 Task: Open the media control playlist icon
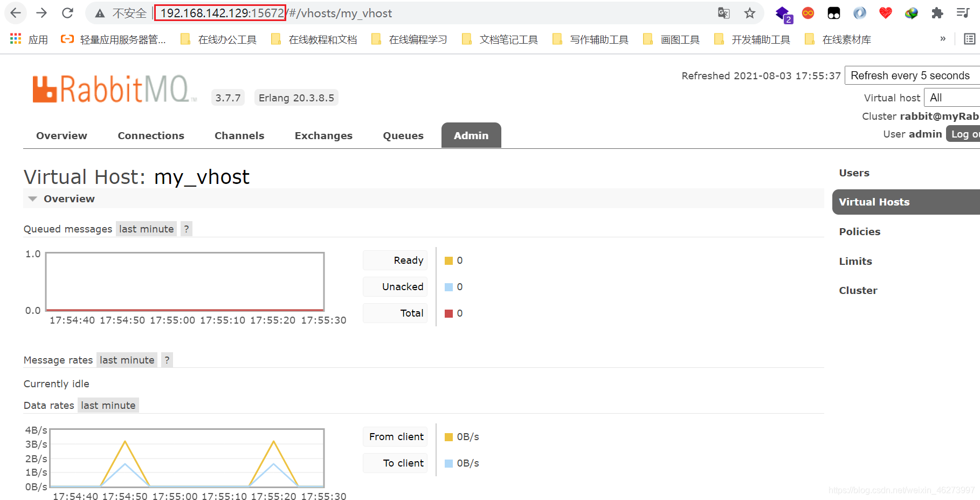(963, 13)
